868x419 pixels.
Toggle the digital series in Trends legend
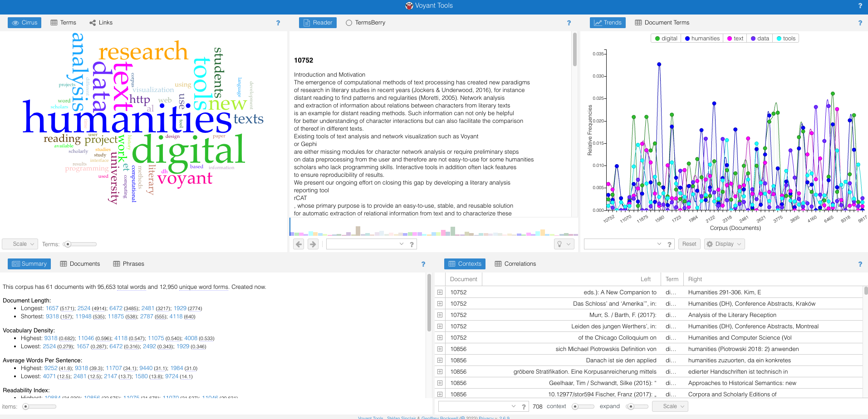[x=666, y=39]
